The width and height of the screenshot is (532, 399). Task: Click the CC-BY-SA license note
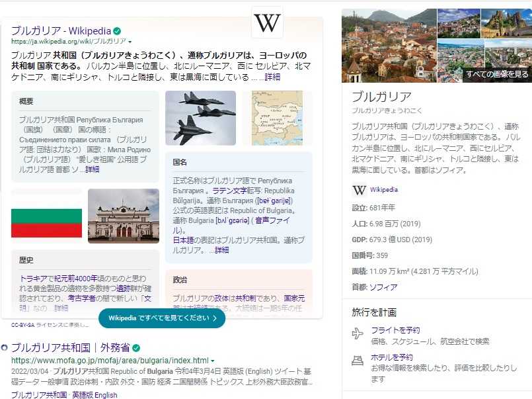[50, 325]
